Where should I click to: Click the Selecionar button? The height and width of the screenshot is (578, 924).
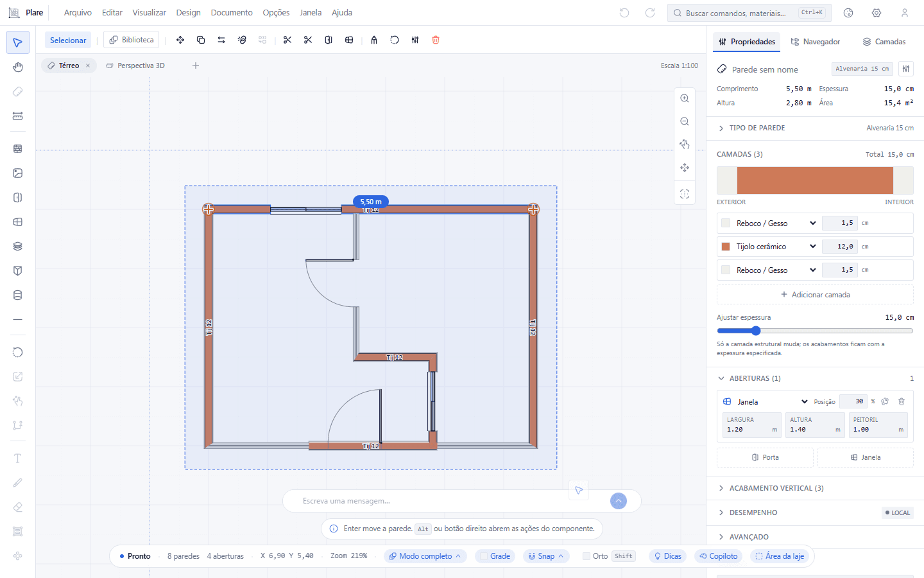(68, 40)
